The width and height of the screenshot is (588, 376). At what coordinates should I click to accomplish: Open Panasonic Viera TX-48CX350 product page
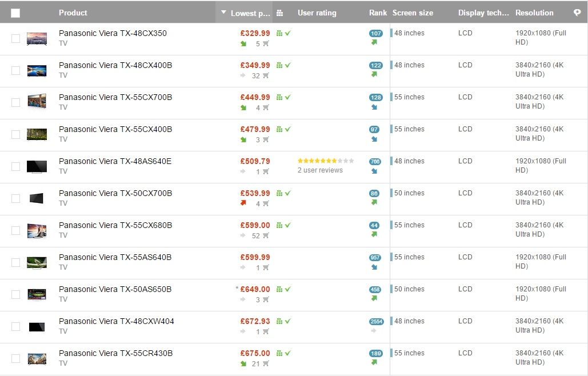click(x=113, y=33)
